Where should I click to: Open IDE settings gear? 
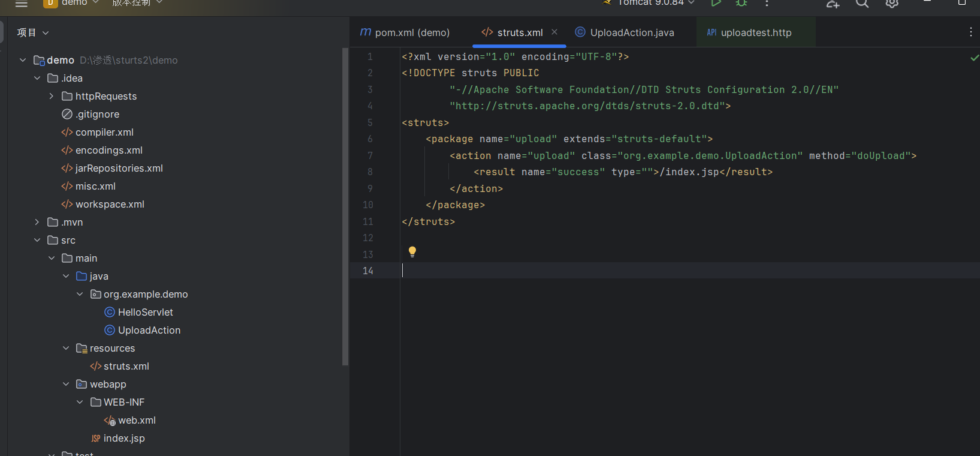[x=892, y=3]
